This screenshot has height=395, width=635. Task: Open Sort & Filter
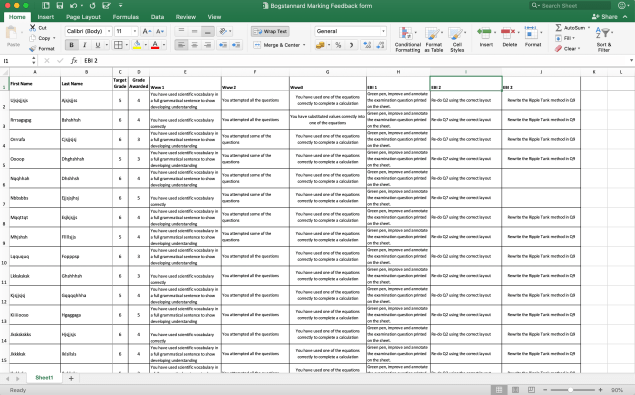603,39
